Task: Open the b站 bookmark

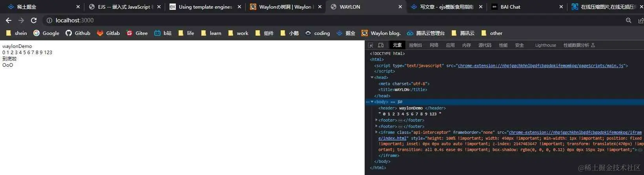Action: pyautogui.click(x=163, y=33)
